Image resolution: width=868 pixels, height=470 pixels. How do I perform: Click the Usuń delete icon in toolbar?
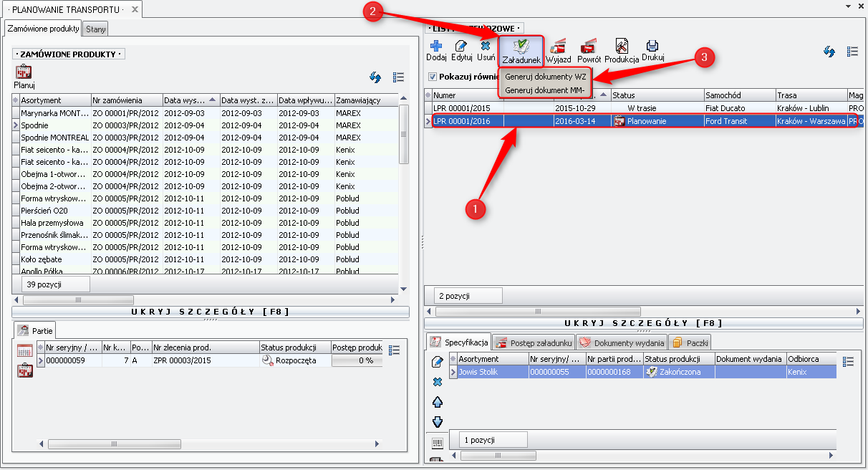click(x=486, y=47)
